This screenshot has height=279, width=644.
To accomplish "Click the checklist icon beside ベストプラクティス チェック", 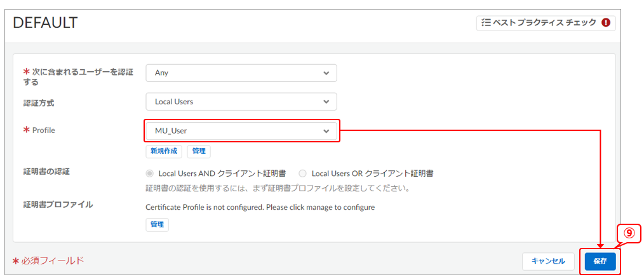I will tap(486, 23).
